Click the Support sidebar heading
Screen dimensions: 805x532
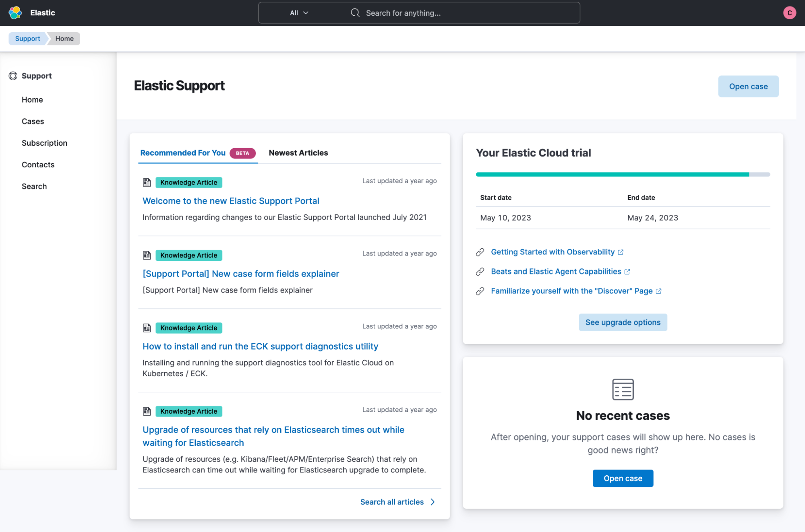coord(37,76)
